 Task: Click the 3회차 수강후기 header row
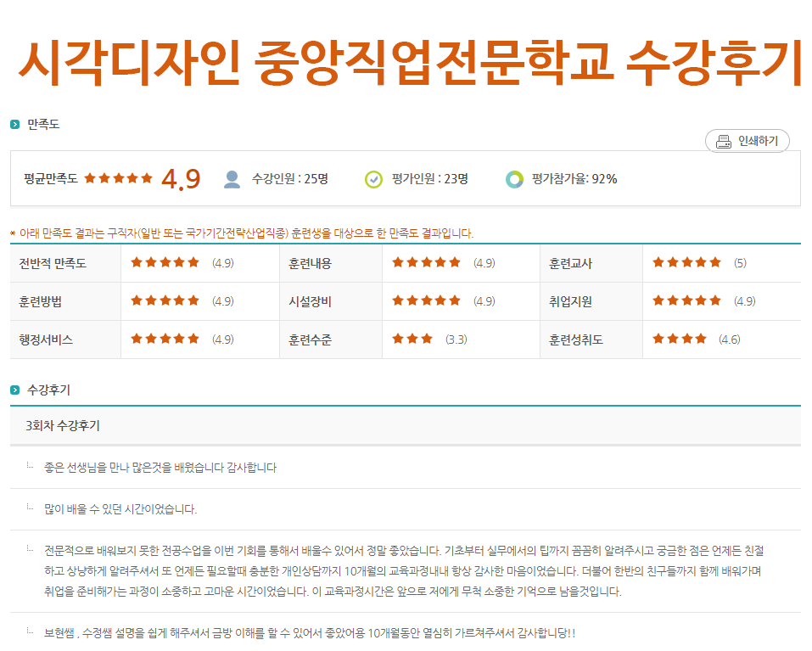click(x=406, y=426)
